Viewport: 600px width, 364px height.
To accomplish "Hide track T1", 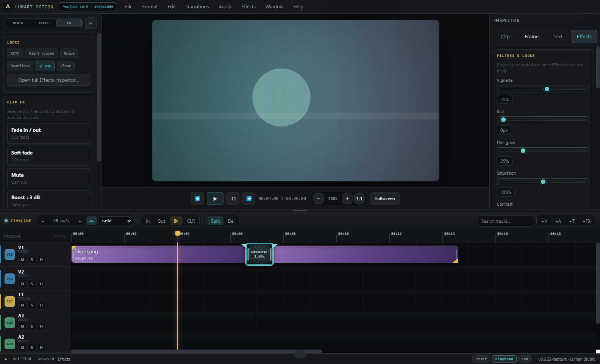I will click(x=41, y=305).
